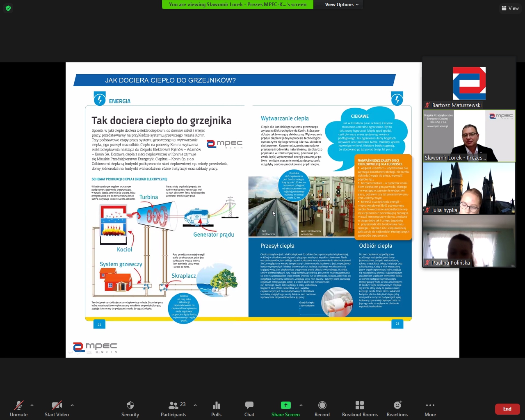Expand the View Options dropdown
The image size is (525, 420).
point(342,5)
